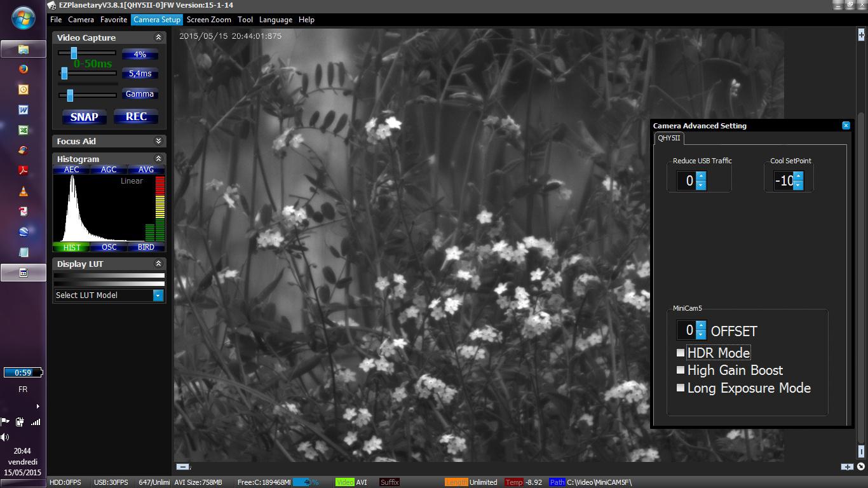868x488 pixels.
Task: Select the QHY5II tab
Action: coord(669,138)
